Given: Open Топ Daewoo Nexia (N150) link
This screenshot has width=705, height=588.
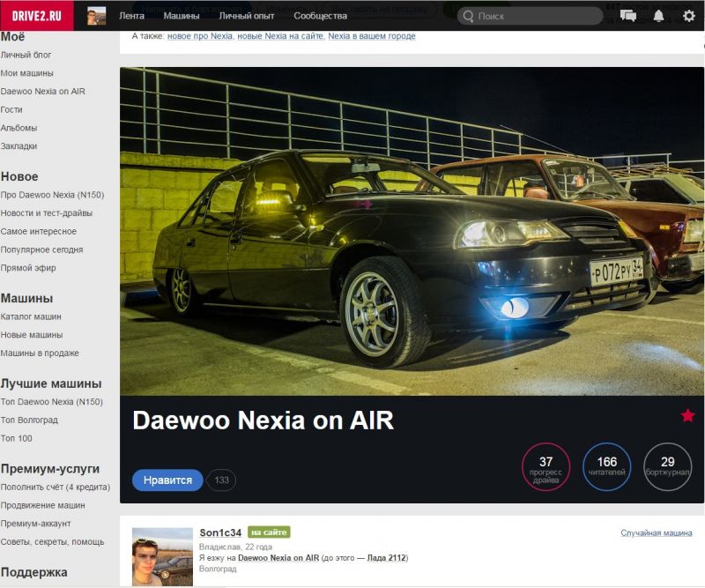Looking at the screenshot, I should click(x=51, y=402).
